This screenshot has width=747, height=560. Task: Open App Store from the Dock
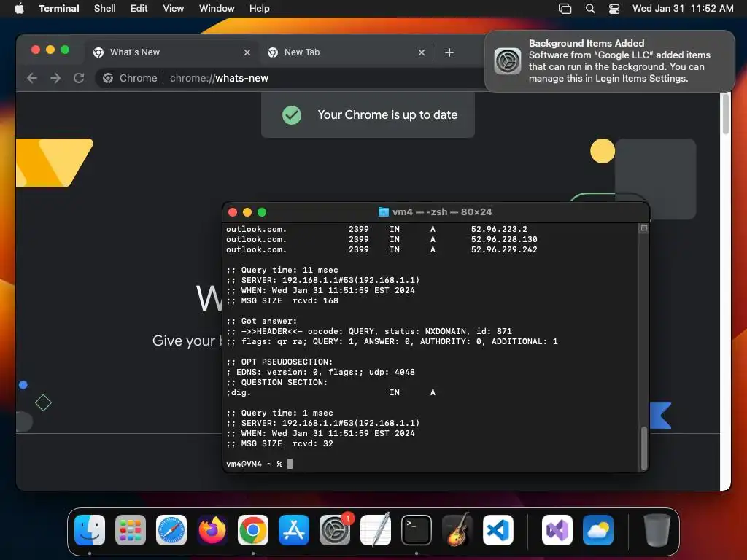[294, 530]
